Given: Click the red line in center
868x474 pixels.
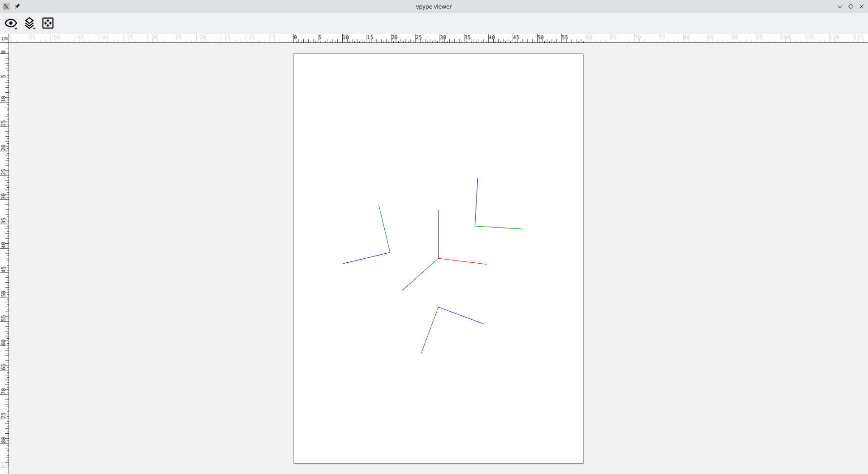Looking at the screenshot, I should click(x=462, y=261).
